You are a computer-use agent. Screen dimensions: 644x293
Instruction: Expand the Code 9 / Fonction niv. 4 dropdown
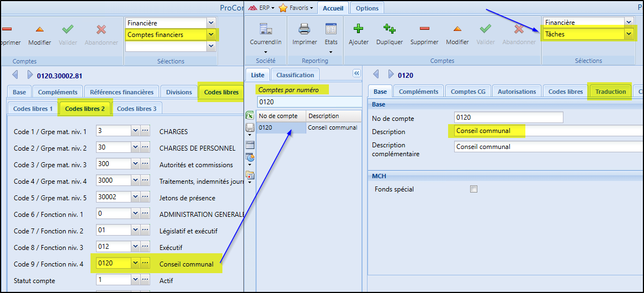click(135, 264)
